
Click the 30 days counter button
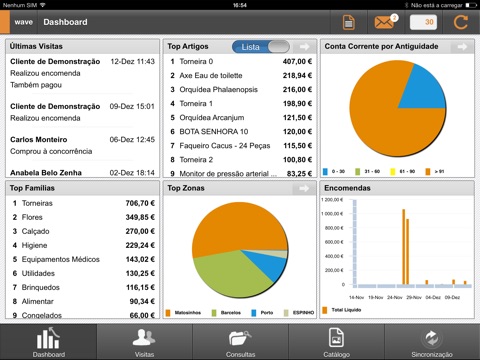(423, 22)
